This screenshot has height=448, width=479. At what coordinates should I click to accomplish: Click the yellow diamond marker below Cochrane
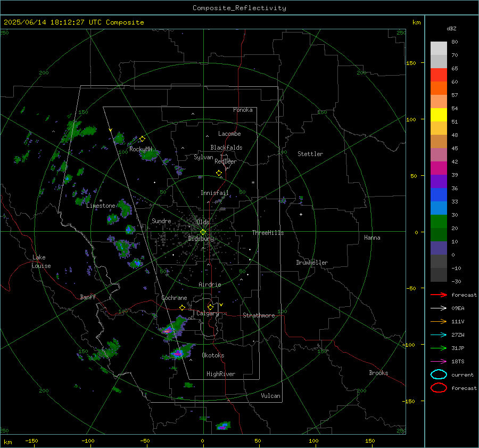pos(183,307)
